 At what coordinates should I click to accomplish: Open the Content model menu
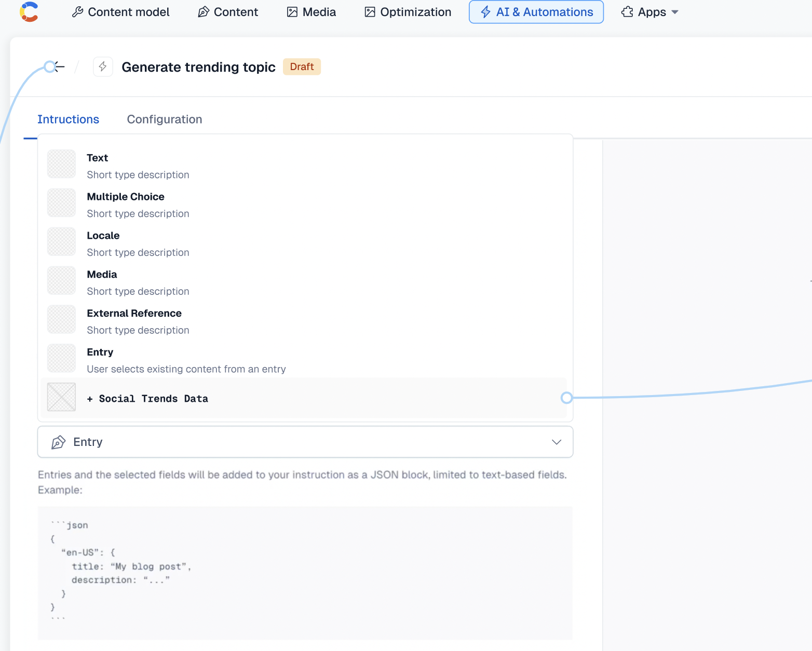tap(121, 12)
